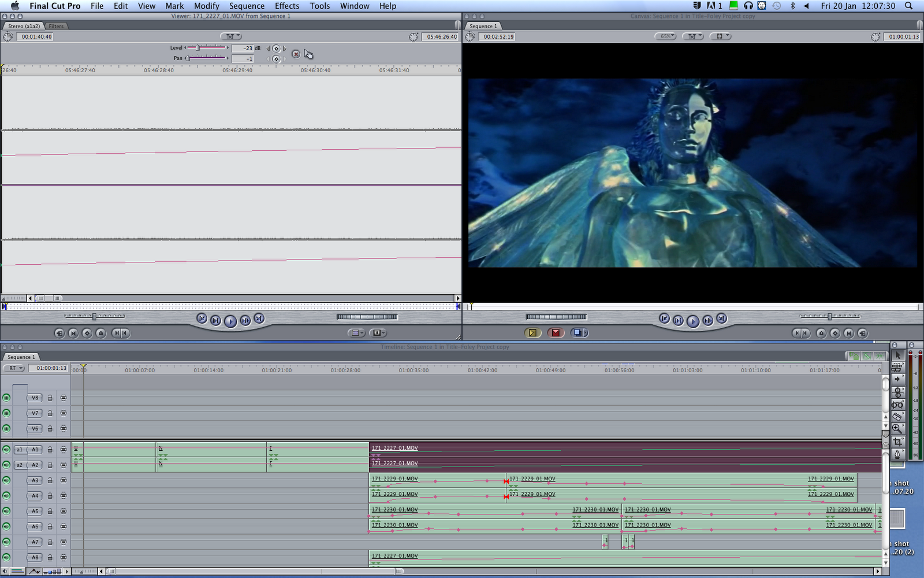Select the Track Select forward tool

897,379
